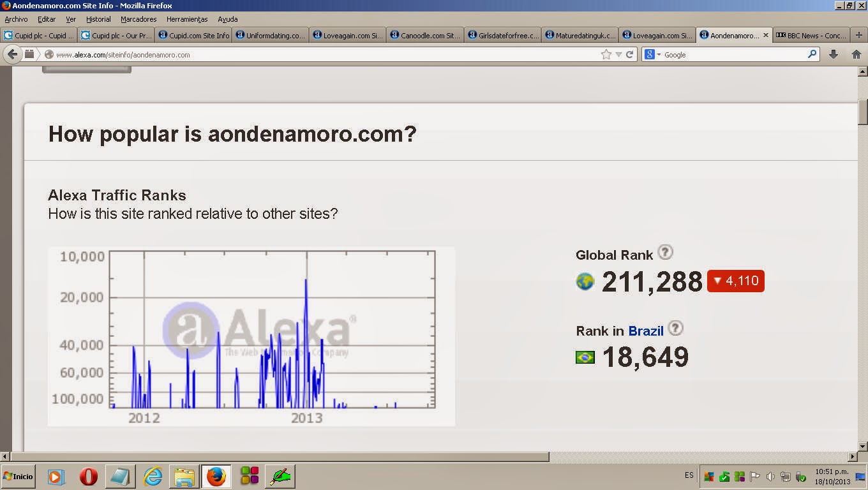Screen dimensions: 868x490
Task: Click the Brazil flag icon
Action: [x=585, y=357]
